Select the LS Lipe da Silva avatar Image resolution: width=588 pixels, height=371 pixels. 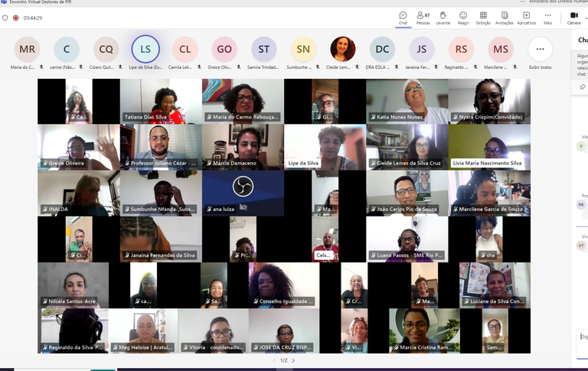tap(145, 49)
